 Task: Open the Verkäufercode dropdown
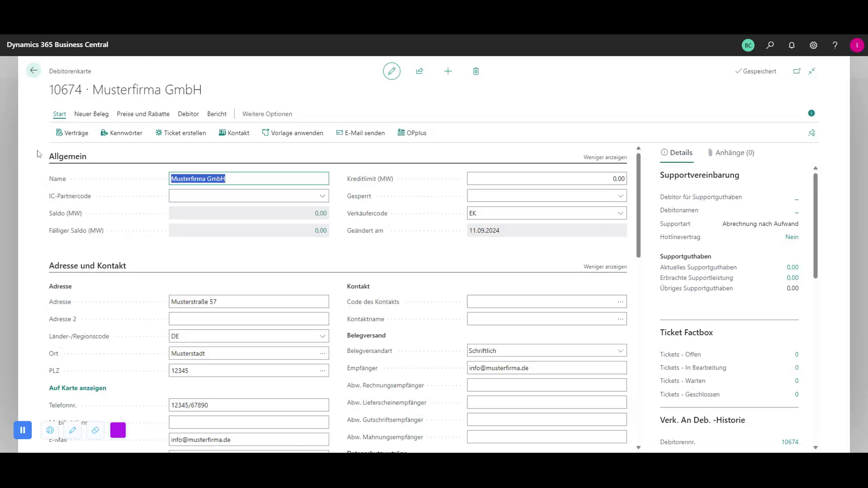(x=620, y=213)
